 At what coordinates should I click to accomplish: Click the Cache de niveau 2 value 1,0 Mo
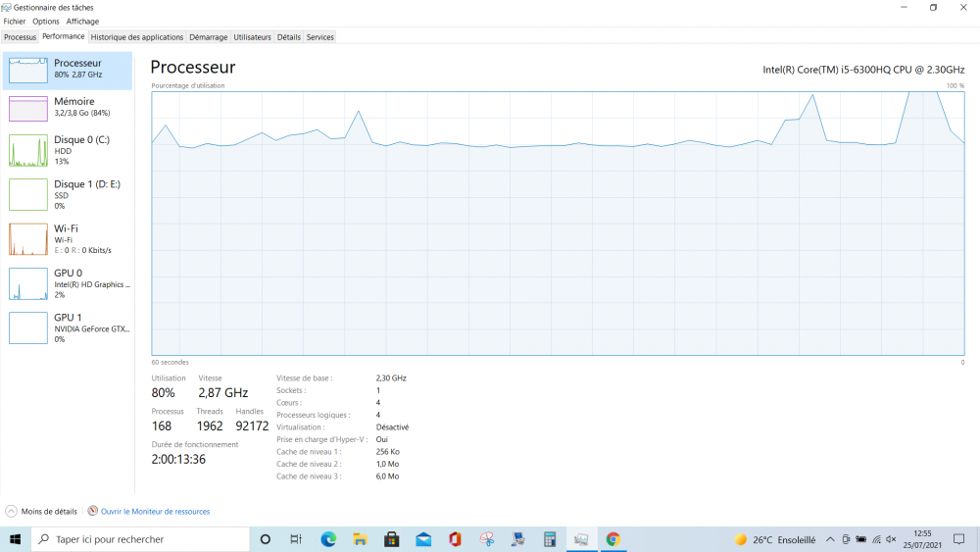point(387,464)
